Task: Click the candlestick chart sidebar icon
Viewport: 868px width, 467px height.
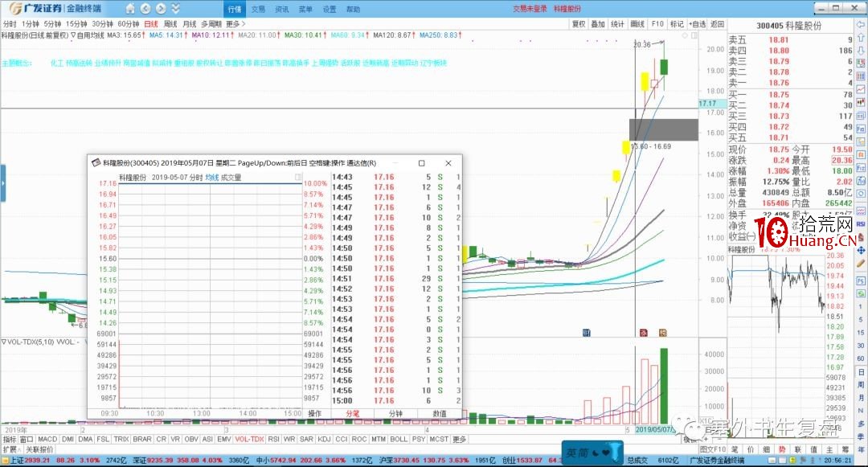Action: coord(862,102)
